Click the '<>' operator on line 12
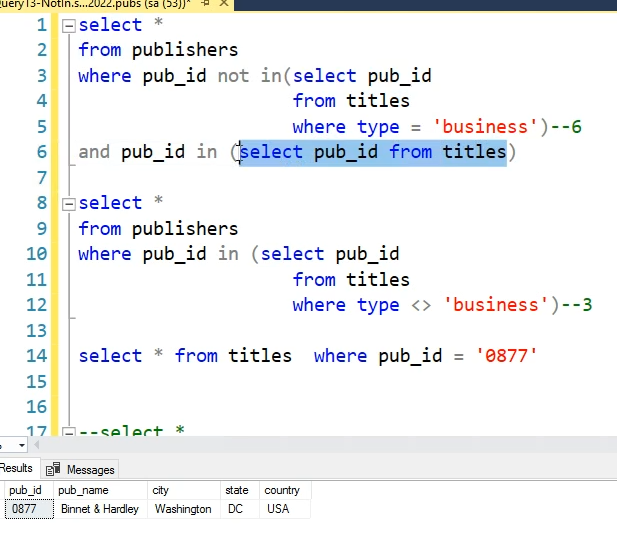617x534 pixels. (421, 306)
